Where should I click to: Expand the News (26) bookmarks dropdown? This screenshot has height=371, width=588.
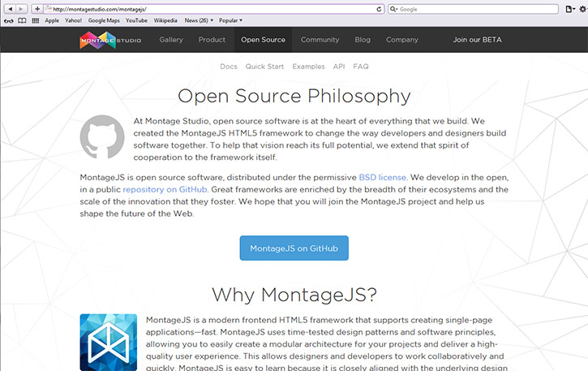click(x=199, y=20)
